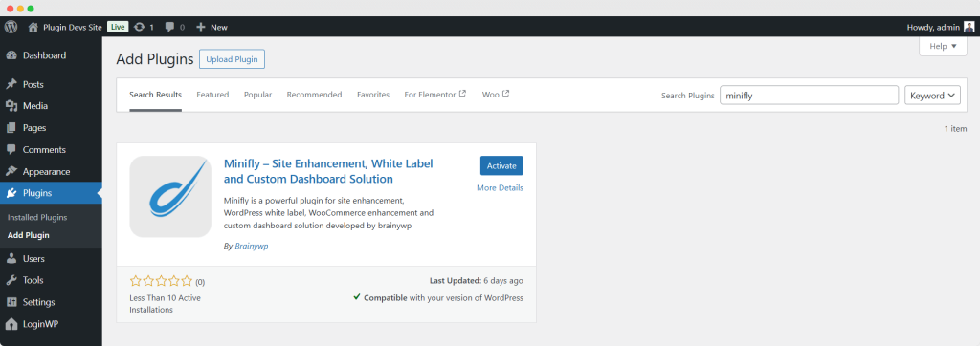Open the updates icon showing 1
The width and height of the screenshot is (980, 346).
click(140, 27)
